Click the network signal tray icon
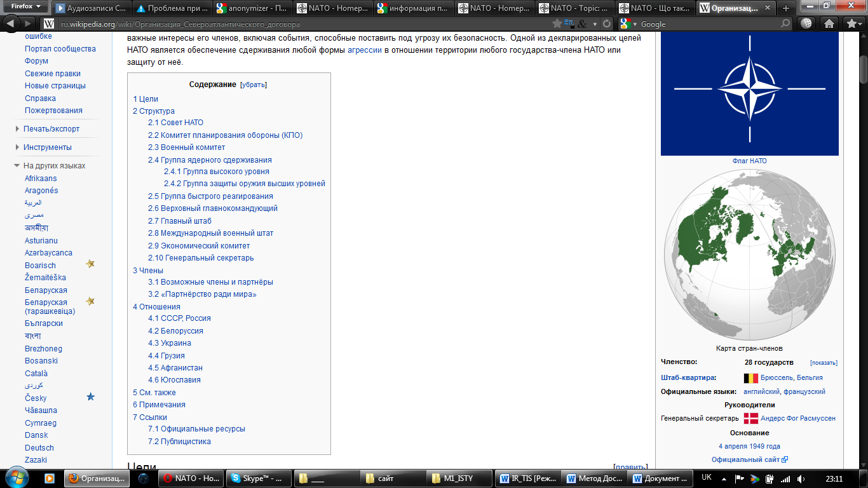The width and height of the screenshot is (868, 488). click(x=785, y=478)
